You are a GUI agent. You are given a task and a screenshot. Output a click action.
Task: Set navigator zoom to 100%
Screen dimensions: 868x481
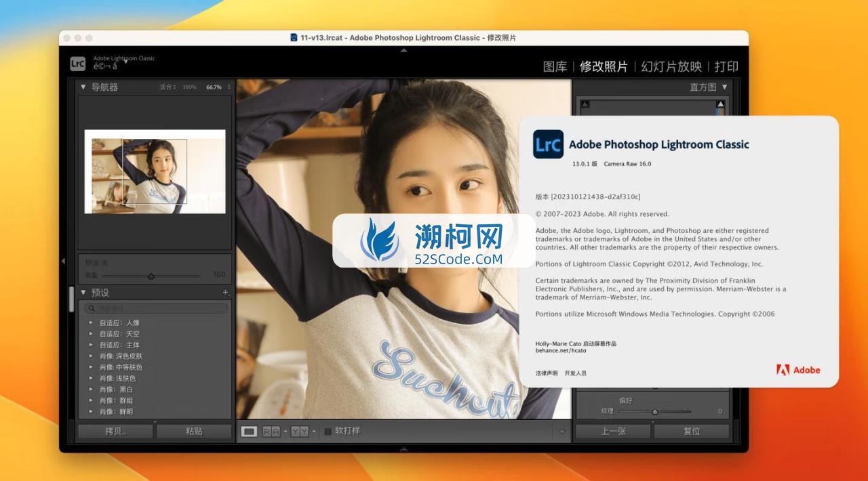190,87
